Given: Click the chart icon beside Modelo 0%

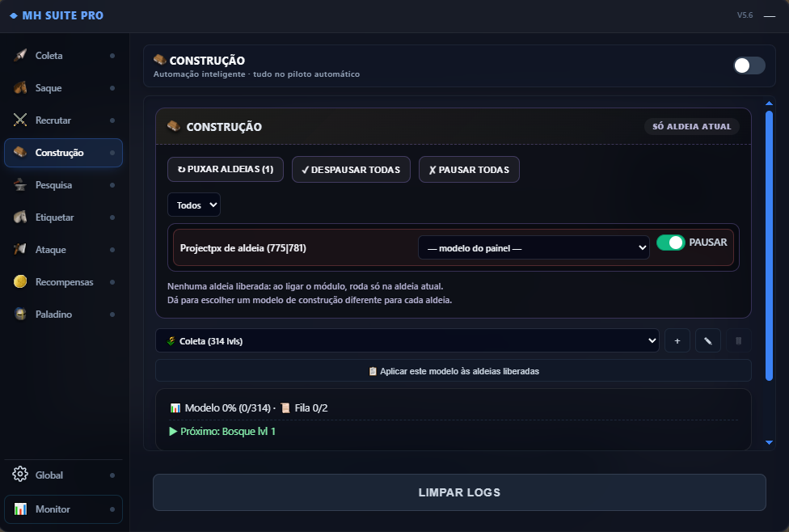Looking at the screenshot, I should 175,407.
